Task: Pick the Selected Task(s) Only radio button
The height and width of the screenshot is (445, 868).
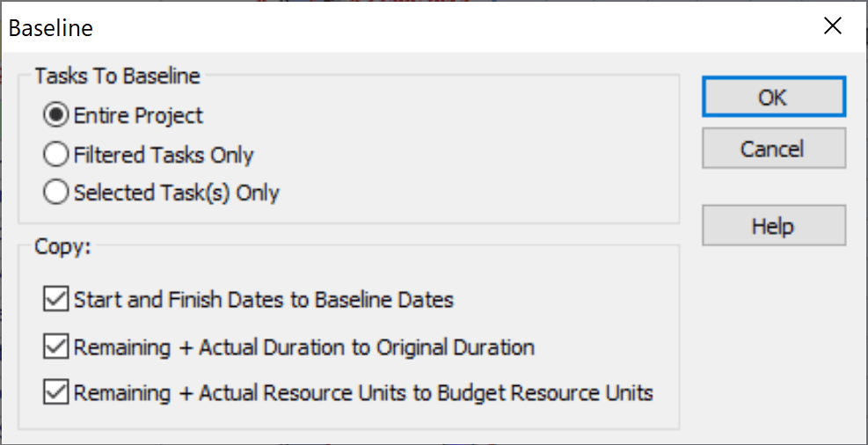Action: 56,193
